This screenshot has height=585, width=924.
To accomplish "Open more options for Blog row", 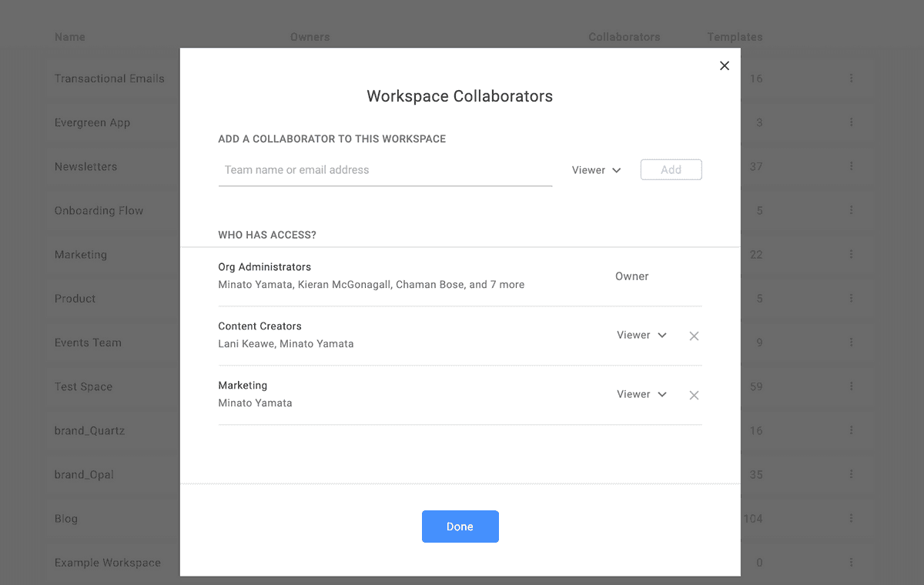I will click(x=851, y=518).
